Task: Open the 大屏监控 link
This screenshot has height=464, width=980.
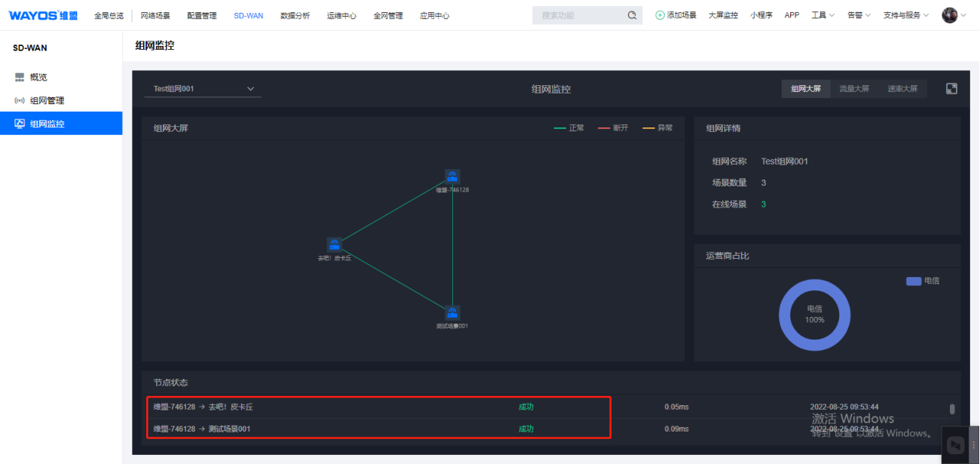Action: (x=723, y=15)
